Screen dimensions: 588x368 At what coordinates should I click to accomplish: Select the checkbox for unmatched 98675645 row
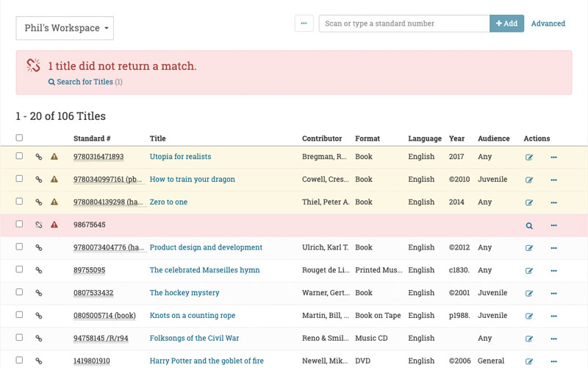[x=19, y=224]
